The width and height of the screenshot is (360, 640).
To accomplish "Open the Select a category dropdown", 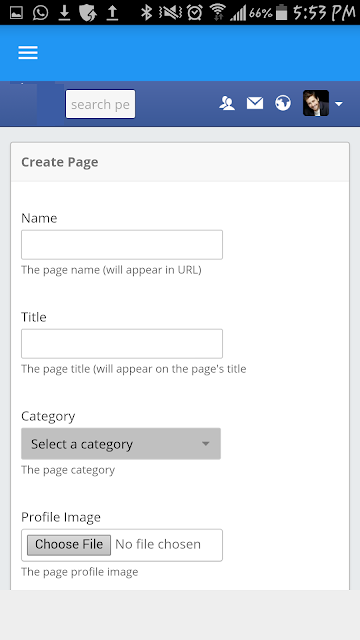I will (x=121, y=444).
